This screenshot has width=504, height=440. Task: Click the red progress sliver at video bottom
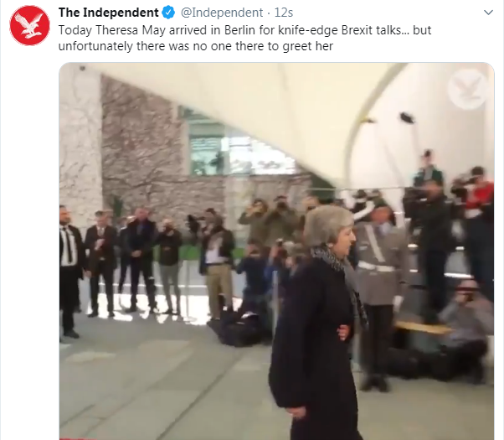point(77,438)
